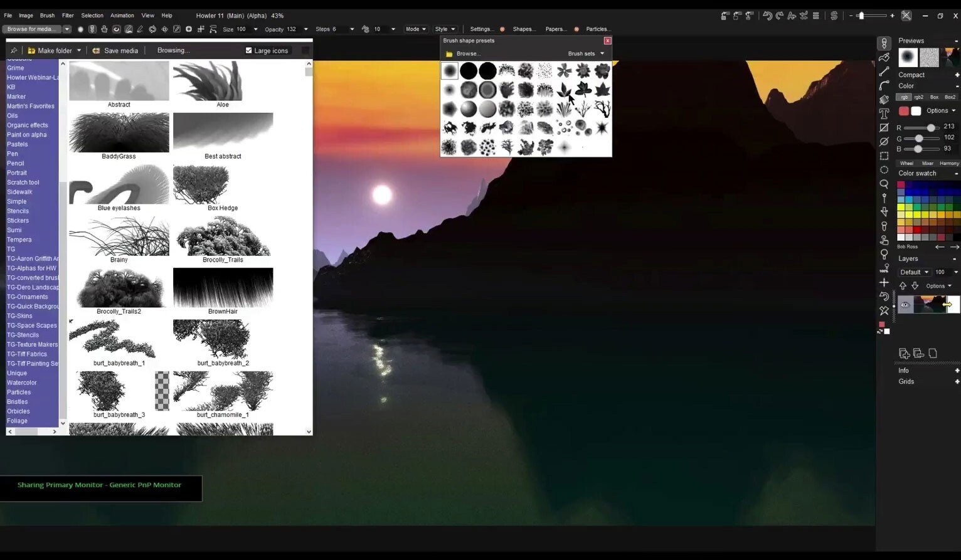
Task: Select the move crosshair tool
Action: tap(884, 283)
